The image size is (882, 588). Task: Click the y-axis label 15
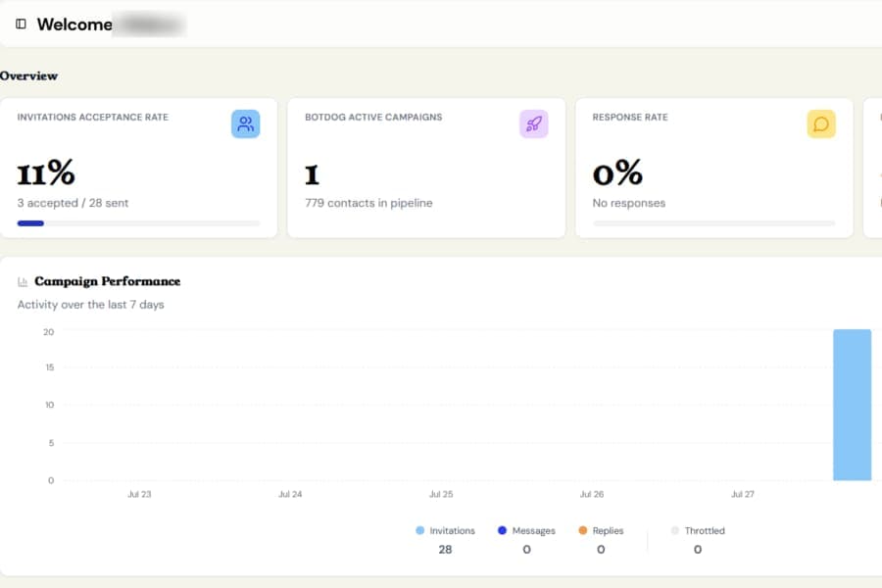click(50, 367)
